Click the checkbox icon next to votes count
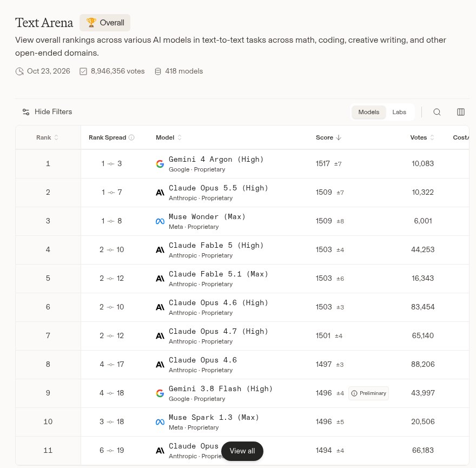The image size is (476, 468). click(x=83, y=71)
